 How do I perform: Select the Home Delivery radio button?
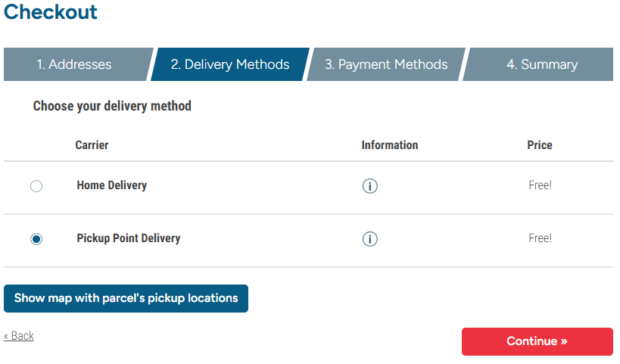[x=36, y=186]
